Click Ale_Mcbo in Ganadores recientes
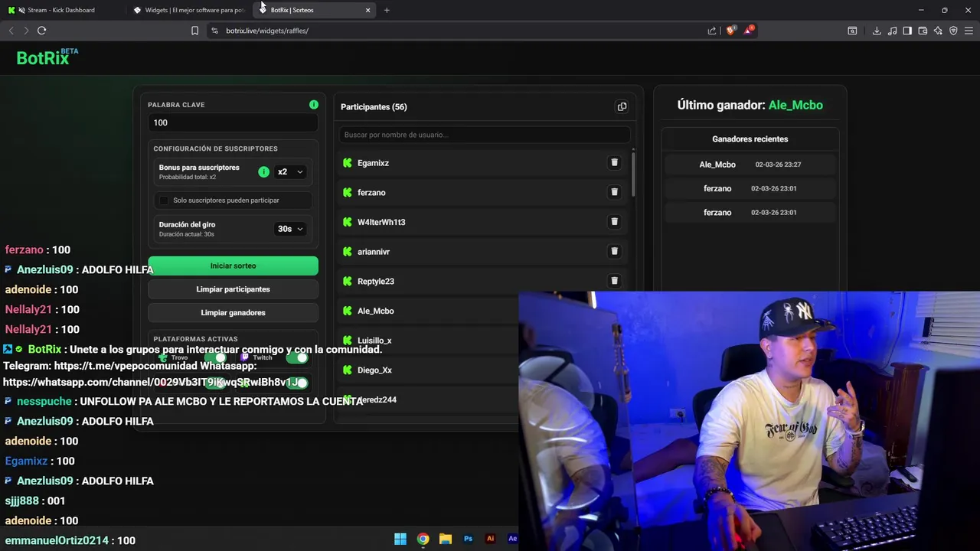Screen dimensions: 980x551 (x=717, y=165)
